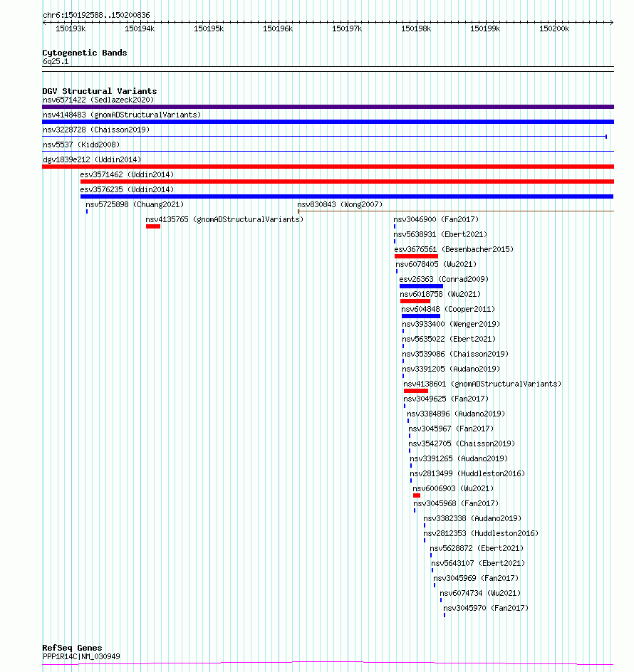634x672 pixels.
Task: Select the red esv3676561 variant bar
Action: 416,256
